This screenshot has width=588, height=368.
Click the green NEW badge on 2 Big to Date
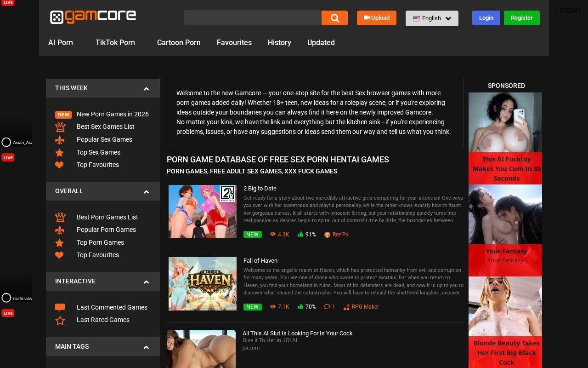pos(252,235)
